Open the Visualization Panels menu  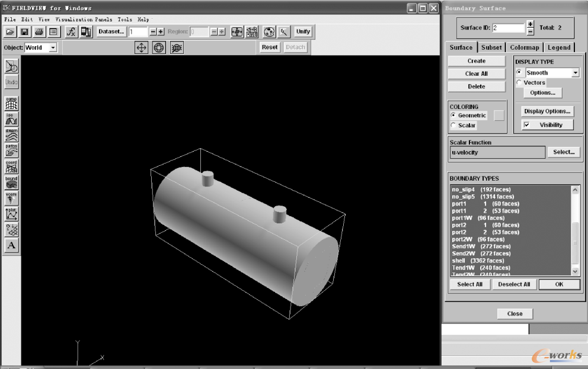click(x=84, y=20)
